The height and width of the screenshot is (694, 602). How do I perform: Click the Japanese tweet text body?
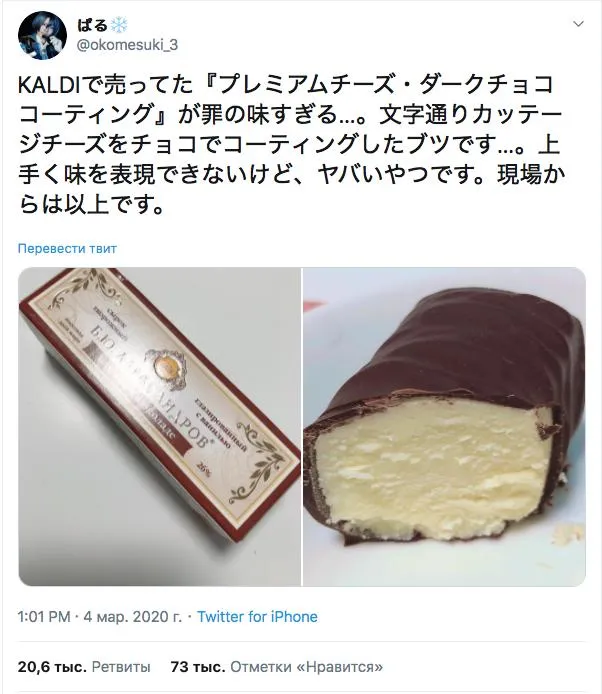click(x=291, y=144)
